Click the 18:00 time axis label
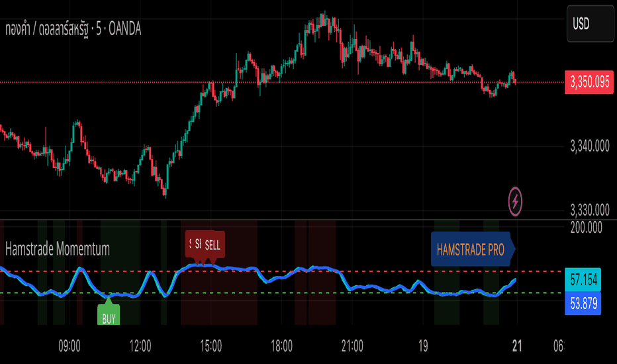 tap(282, 346)
